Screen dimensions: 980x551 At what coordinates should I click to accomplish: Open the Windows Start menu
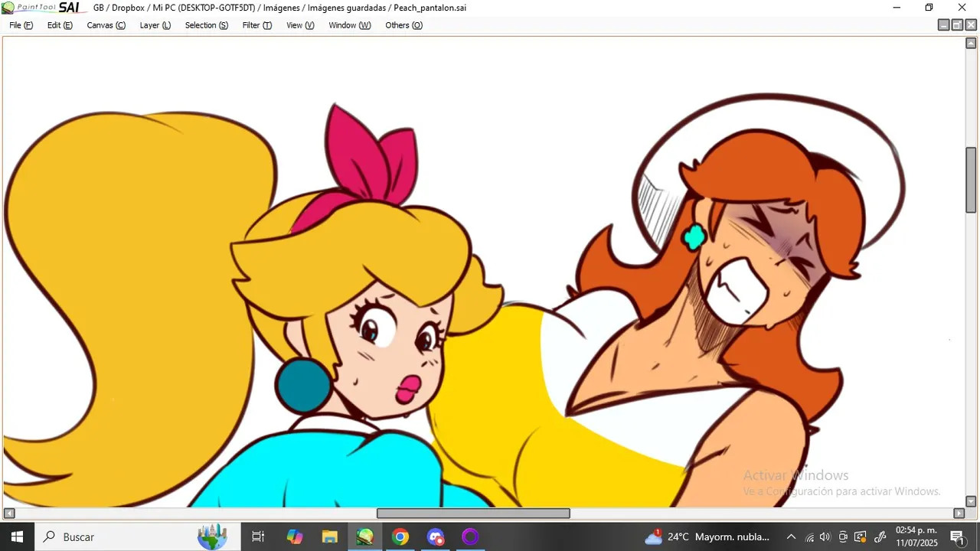(x=17, y=536)
